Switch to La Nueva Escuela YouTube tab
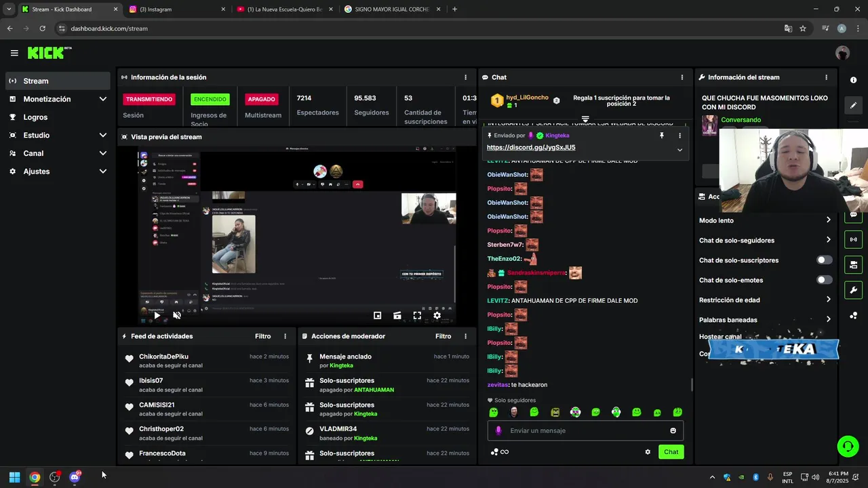 pos(284,9)
